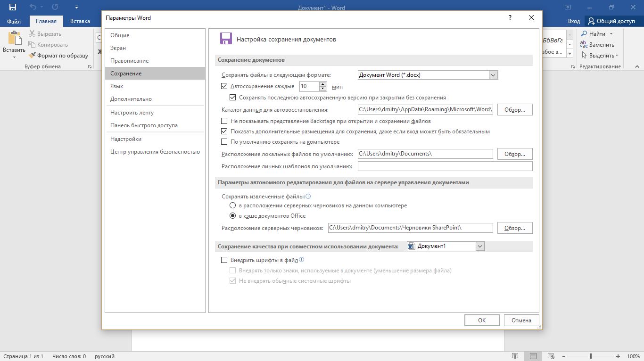
Task: Open the Буфер обмена dialog launcher
Action: pyautogui.click(x=90, y=67)
